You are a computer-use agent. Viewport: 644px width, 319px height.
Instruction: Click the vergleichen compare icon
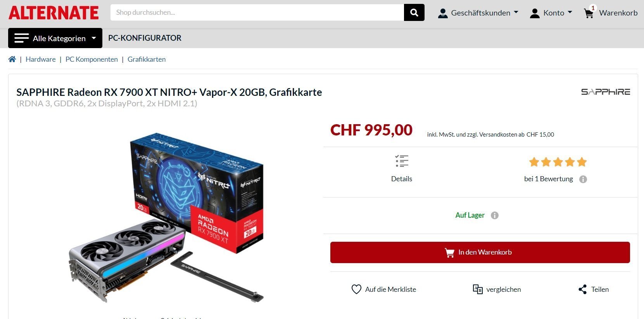tap(478, 289)
